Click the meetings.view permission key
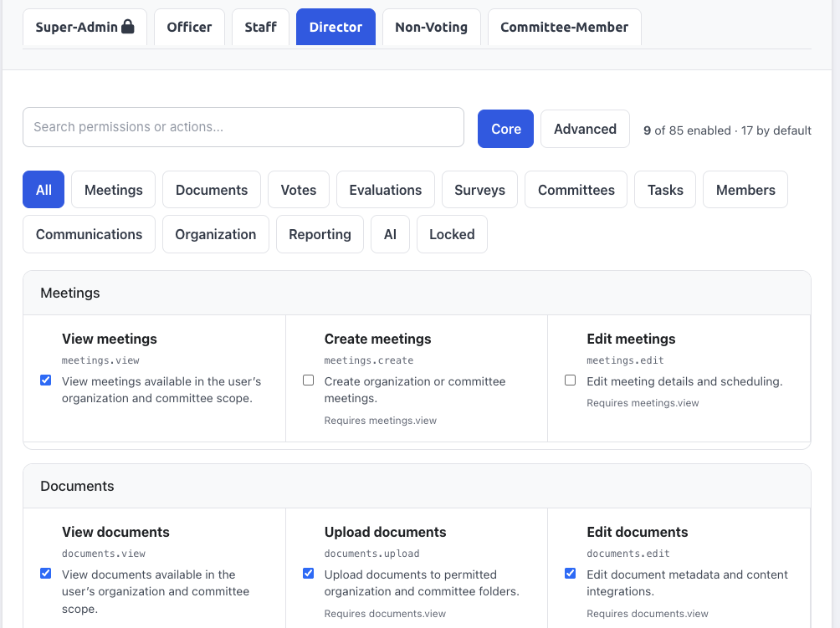 [100, 360]
